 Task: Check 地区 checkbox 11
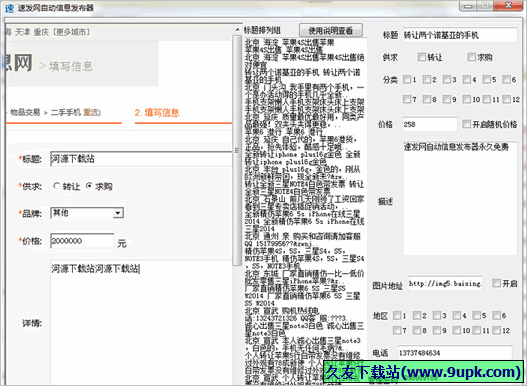(476, 330)
